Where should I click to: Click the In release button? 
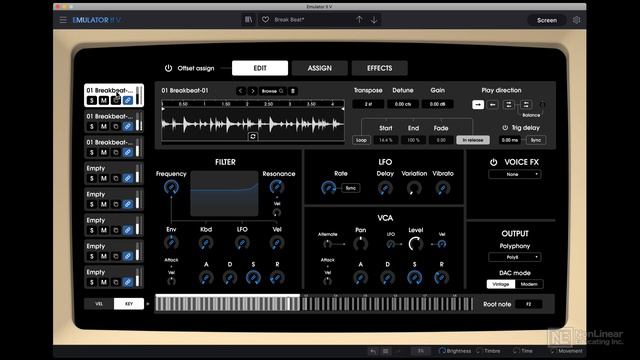(473, 140)
